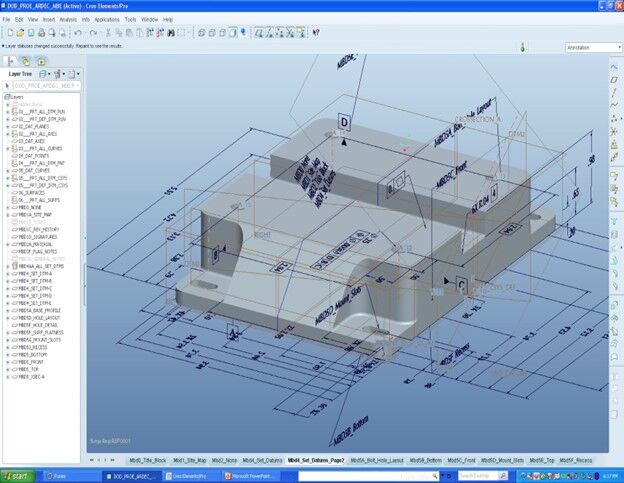
Task: Open the Layer Tree Show dropdown
Action: click(x=49, y=74)
